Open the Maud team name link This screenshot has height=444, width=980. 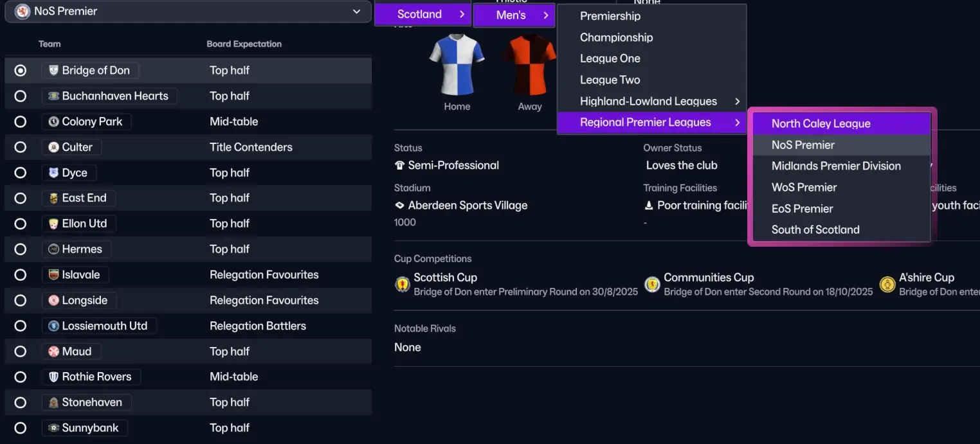tap(77, 351)
